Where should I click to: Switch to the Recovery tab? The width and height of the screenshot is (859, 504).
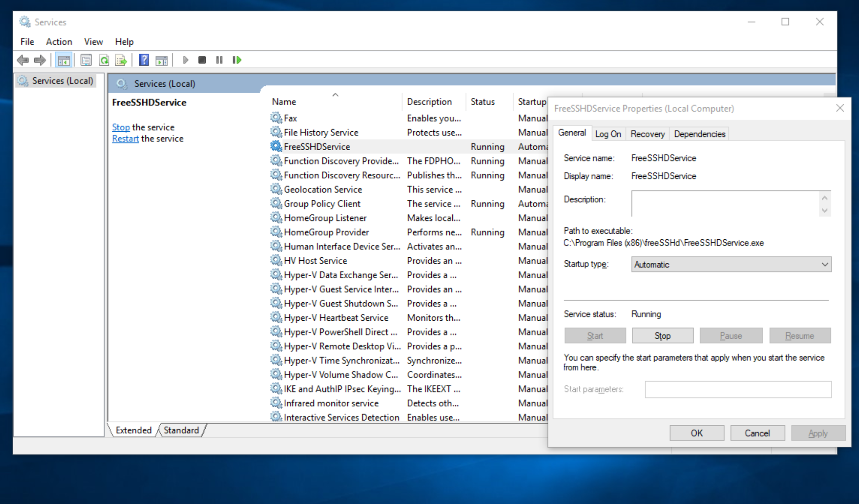tap(648, 134)
